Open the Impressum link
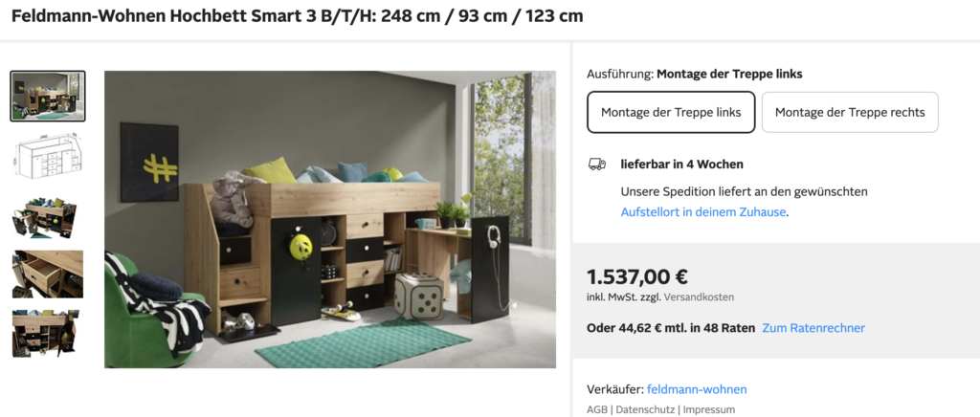 pyautogui.click(x=709, y=409)
